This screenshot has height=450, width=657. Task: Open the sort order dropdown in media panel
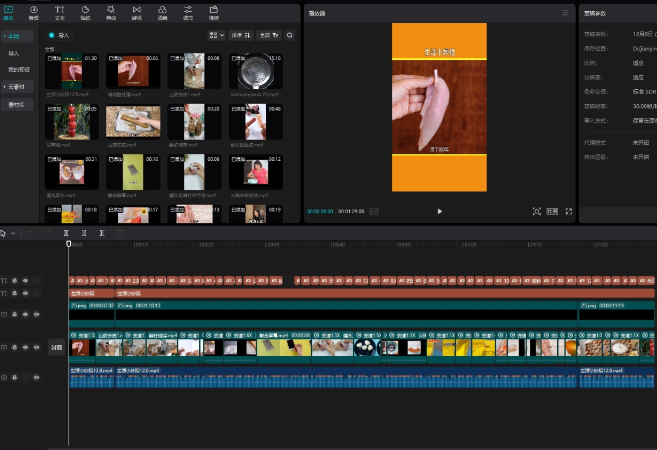click(241, 35)
